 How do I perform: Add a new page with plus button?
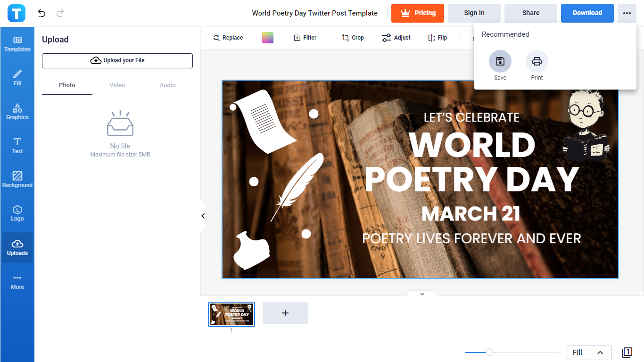tap(285, 313)
